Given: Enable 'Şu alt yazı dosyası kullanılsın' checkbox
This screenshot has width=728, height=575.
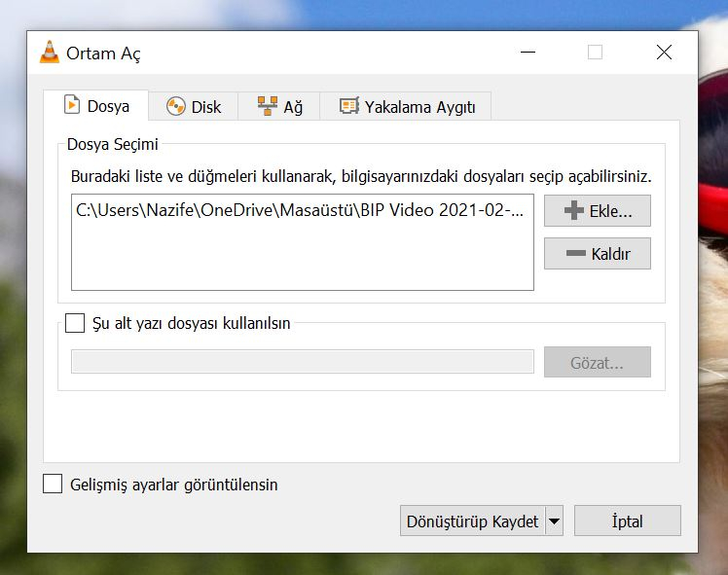Looking at the screenshot, I should [x=75, y=323].
